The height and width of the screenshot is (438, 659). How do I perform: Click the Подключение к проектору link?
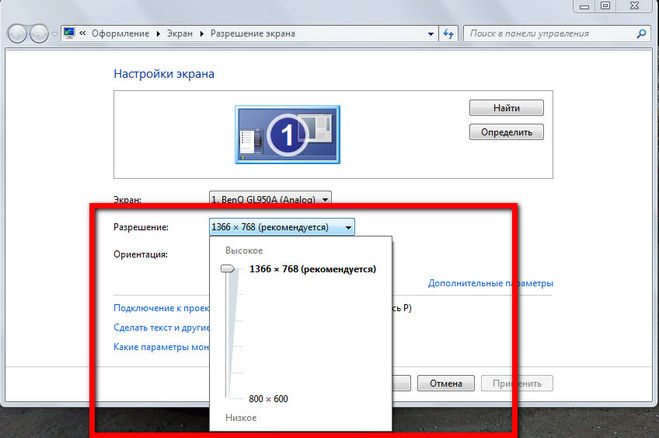coord(161,308)
